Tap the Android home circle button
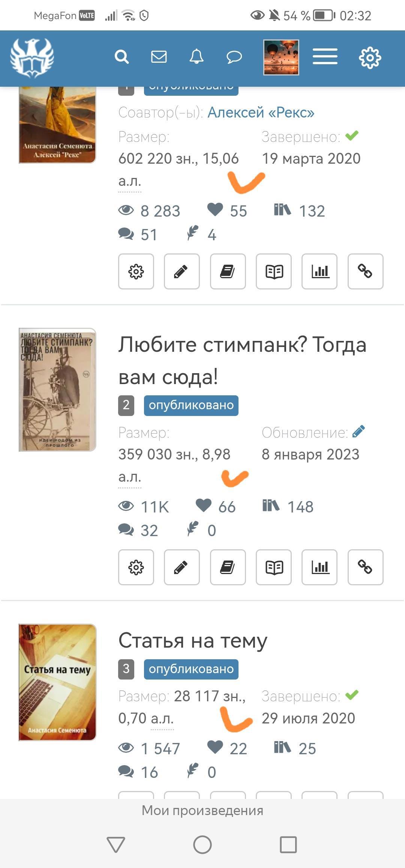This screenshot has height=868, width=405. (x=202, y=845)
